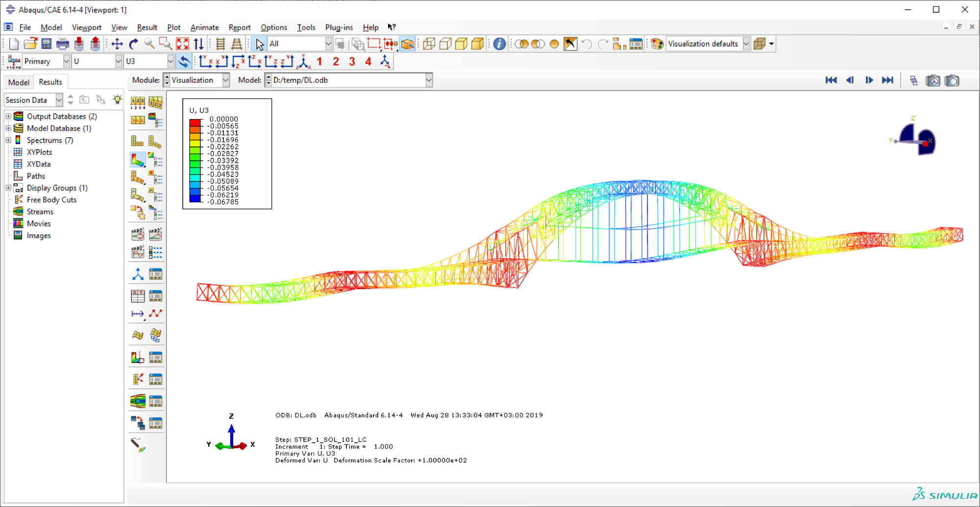Click the U, U3 legend title
Image resolution: width=980 pixels, height=507 pixels.
click(x=199, y=110)
